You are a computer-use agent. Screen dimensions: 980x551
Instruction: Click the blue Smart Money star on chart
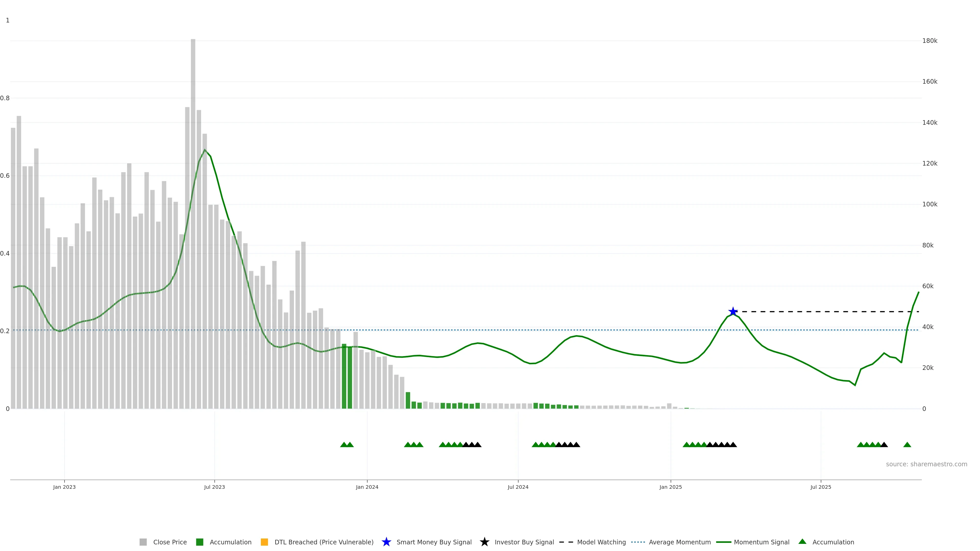coord(733,312)
